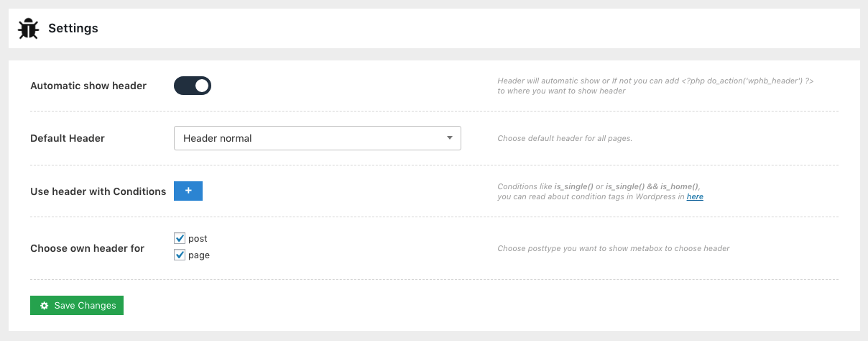Click the post label text

[198, 238]
